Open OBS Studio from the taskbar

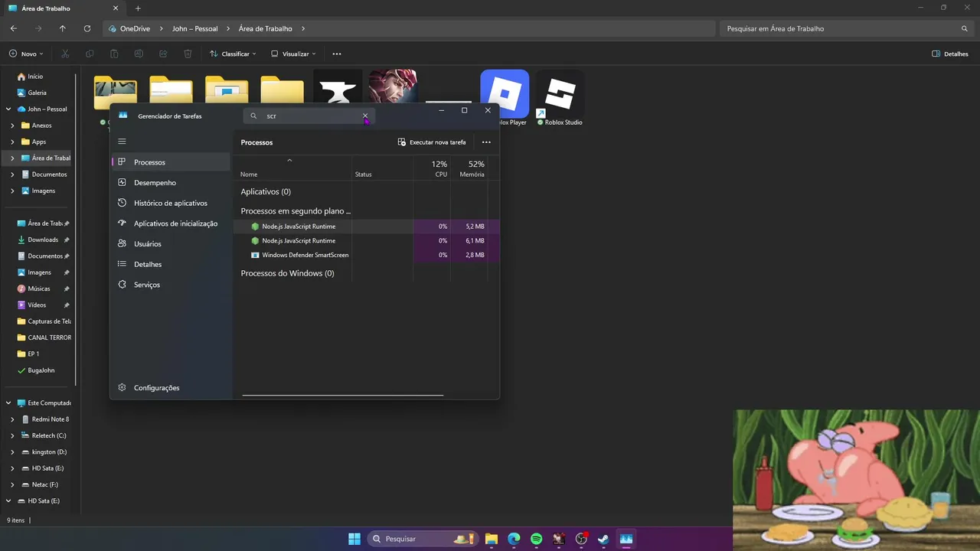click(x=581, y=539)
